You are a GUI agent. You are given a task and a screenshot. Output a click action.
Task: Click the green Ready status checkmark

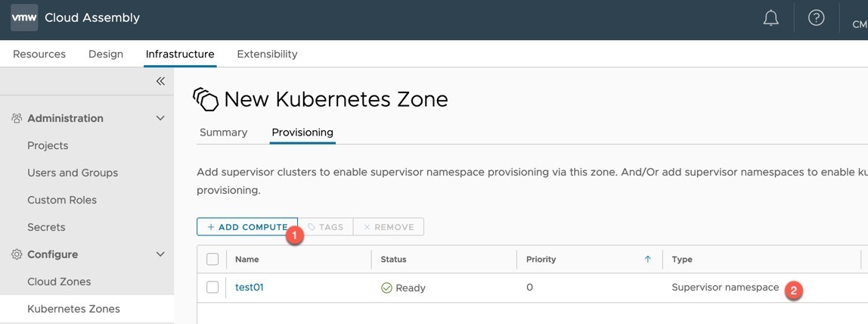pos(386,288)
